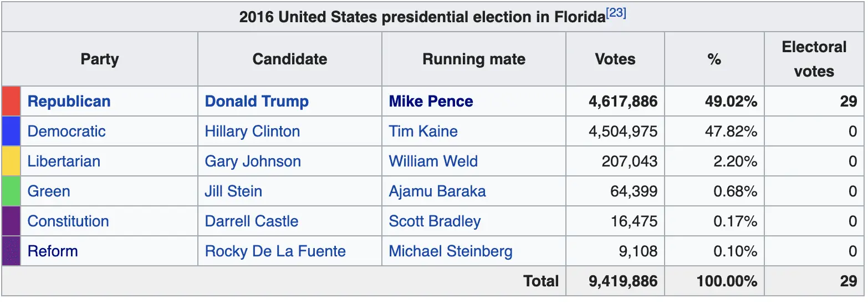Click the Donald Trump candidate link

256,102
